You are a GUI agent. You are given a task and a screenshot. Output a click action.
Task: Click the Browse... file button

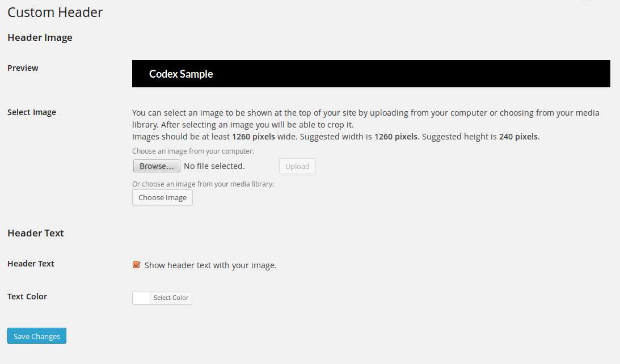click(x=157, y=166)
